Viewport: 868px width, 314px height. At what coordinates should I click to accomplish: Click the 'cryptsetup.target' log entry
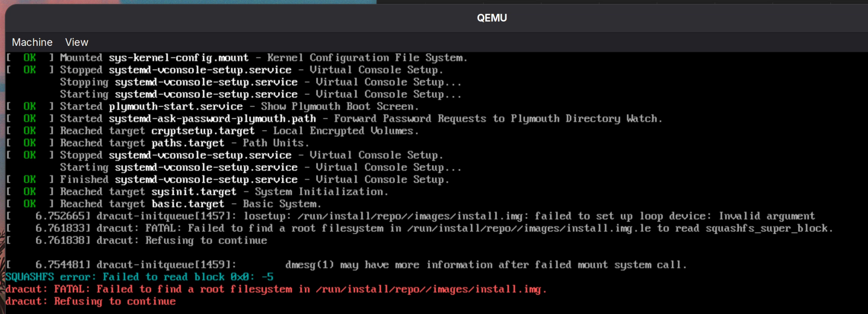[x=202, y=131]
